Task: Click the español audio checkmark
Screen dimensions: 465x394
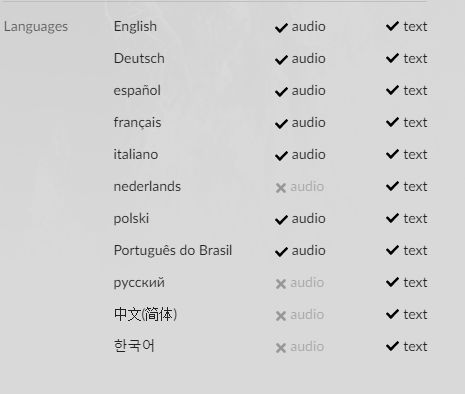Action: [x=281, y=92]
